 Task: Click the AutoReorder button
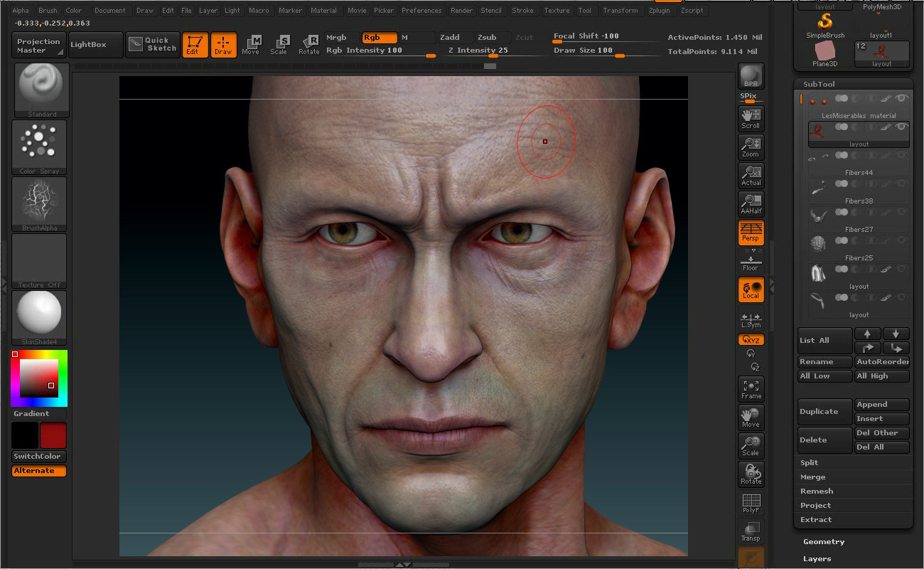(x=882, y=362)
